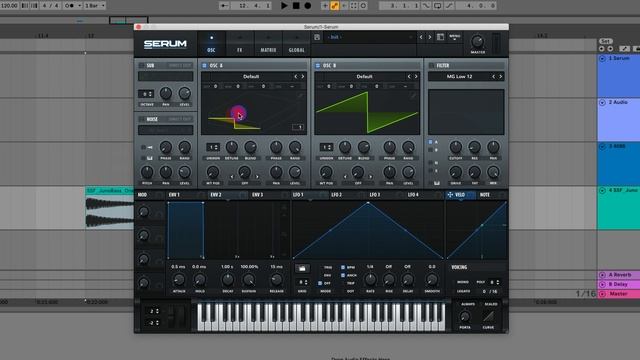Toggle filter routing for oscillator A
Screen dimensions: 640x360
click(x=430, y=142)
